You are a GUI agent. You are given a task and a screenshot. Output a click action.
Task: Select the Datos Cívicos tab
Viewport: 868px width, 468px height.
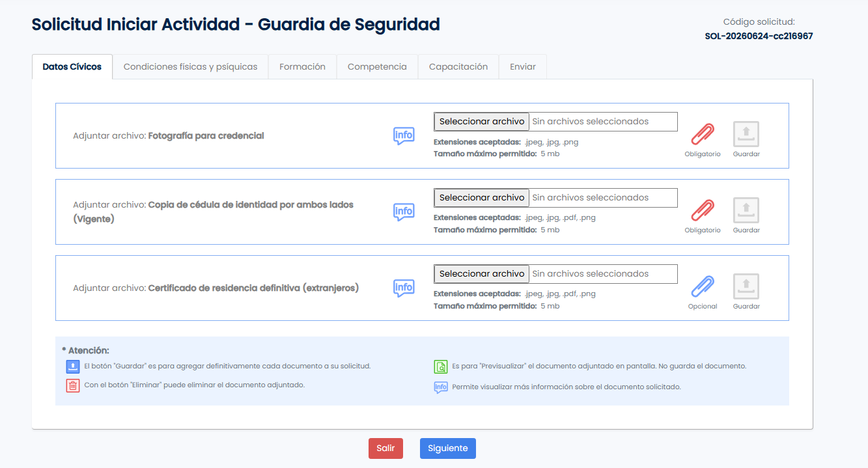click(x=72, y=66)
